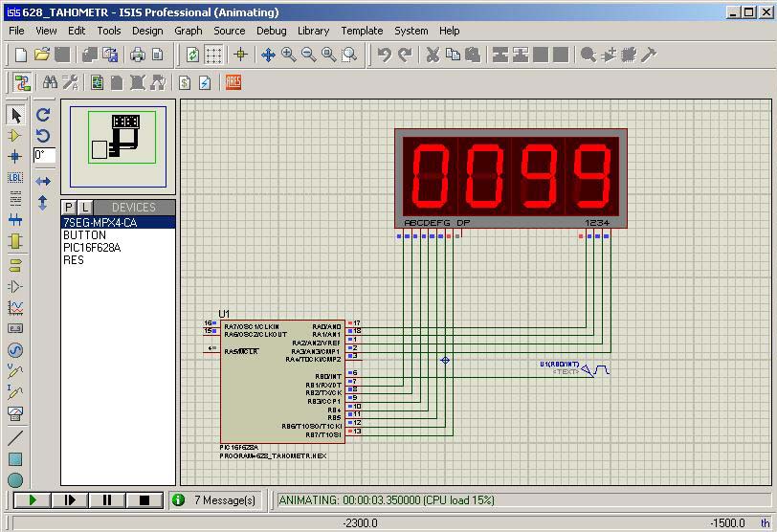The image size is (777, 532).
Task: Select the Selection arrow tool
Action: (x=15, y=116)
